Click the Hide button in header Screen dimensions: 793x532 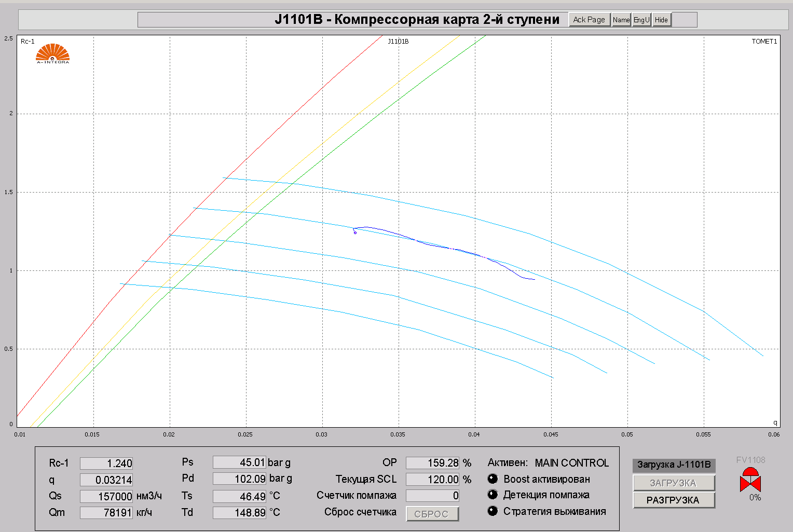[661, 20]
